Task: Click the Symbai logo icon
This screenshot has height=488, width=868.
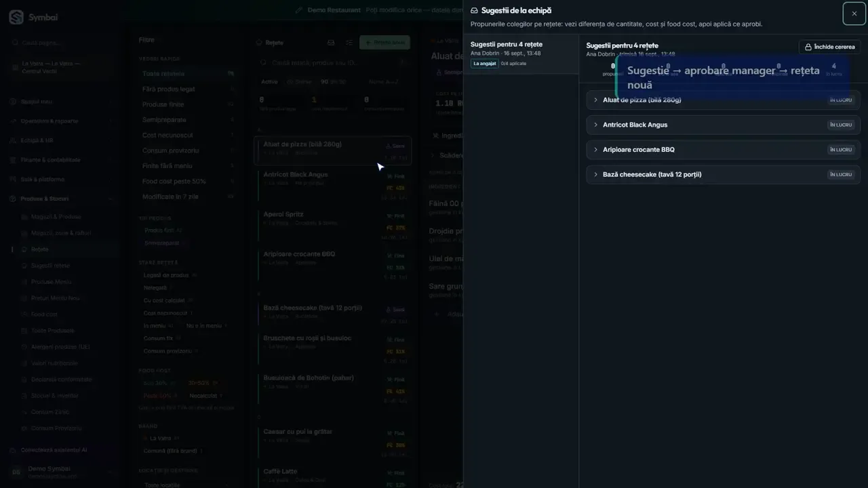Action: 16,17
